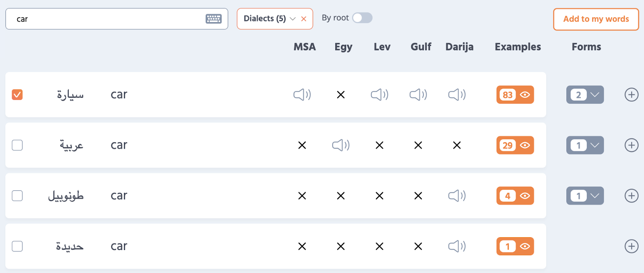Click plus icon on حديدة row
644x273 pixels.
(631, 246)
